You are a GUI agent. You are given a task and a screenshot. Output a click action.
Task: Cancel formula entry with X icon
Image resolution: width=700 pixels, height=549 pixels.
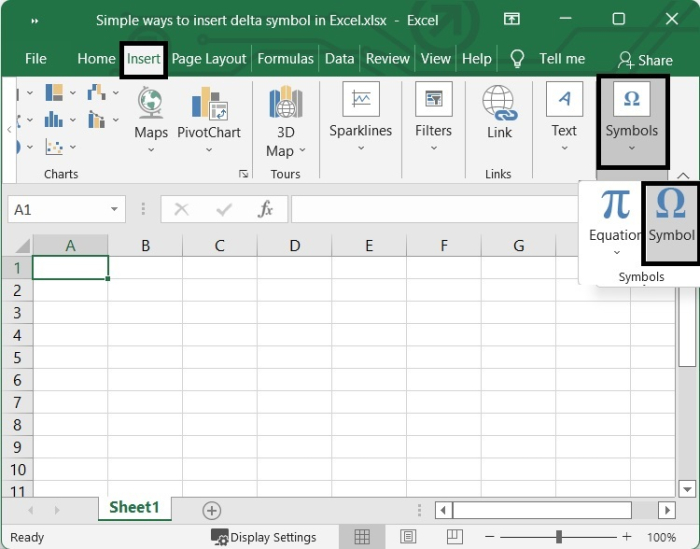click(181, 209)
